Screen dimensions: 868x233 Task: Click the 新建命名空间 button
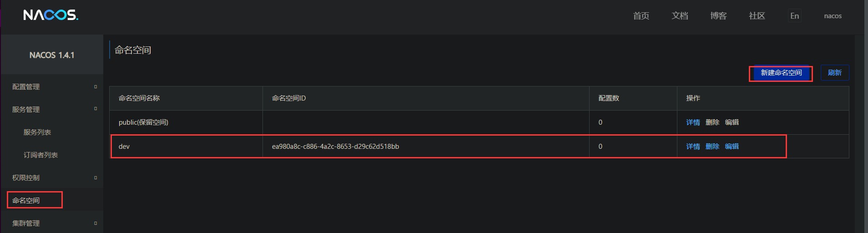(x=781, y=73)
